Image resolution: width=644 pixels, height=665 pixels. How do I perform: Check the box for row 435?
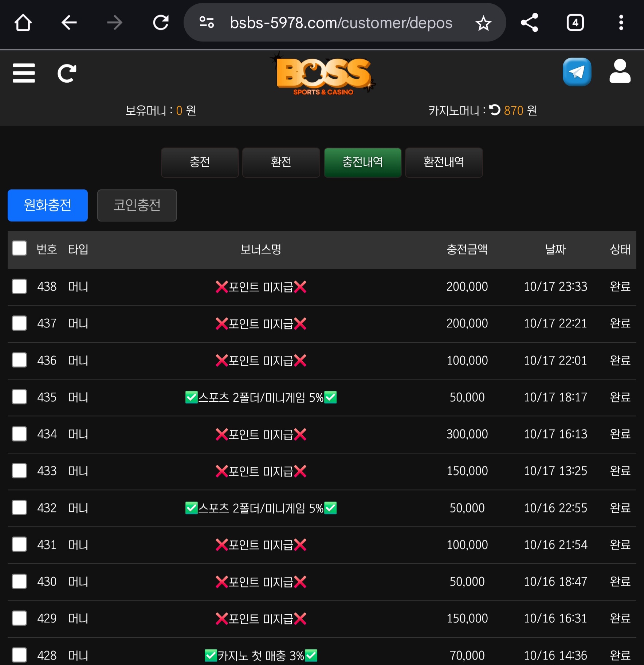19,397
